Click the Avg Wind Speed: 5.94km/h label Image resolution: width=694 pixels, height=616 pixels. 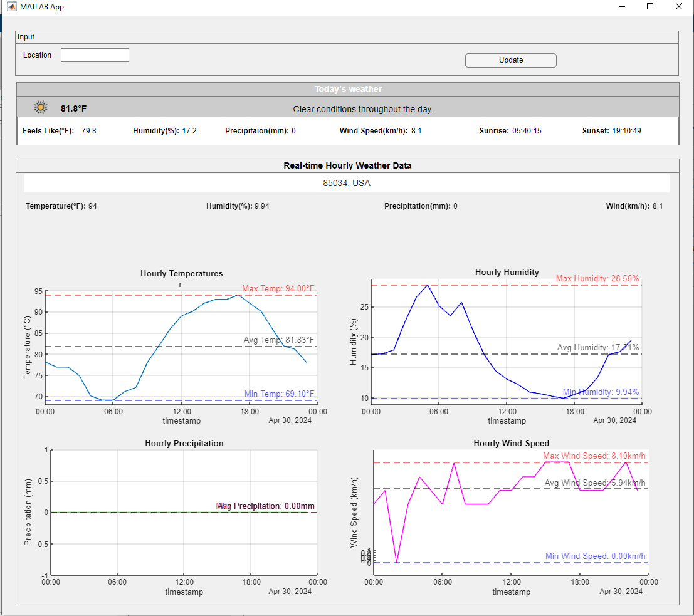click(595, 483)
